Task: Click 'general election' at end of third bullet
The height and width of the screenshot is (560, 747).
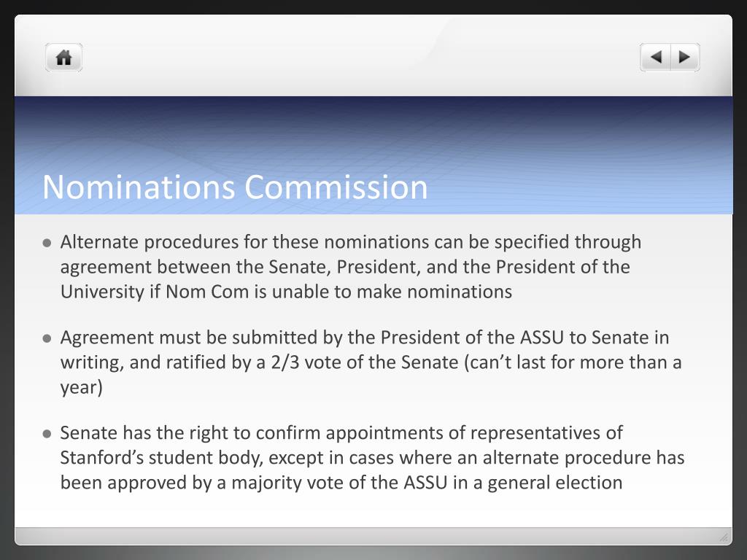Action: 555,483
